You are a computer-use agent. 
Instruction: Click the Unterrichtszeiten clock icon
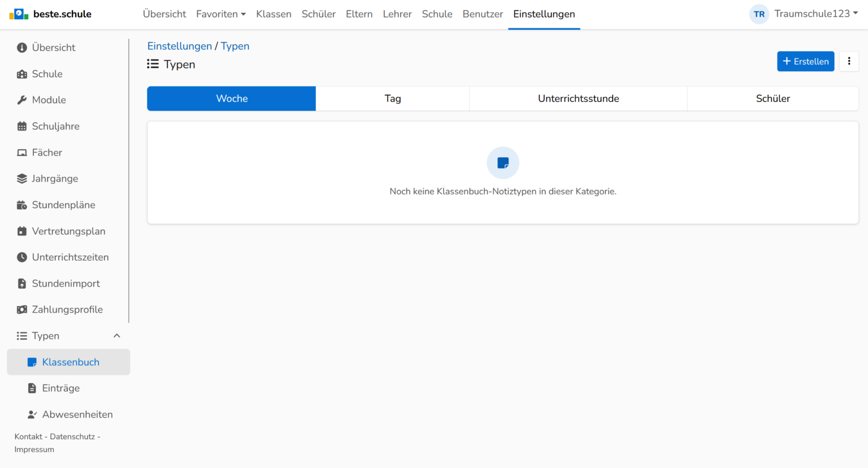coord(22,257)
